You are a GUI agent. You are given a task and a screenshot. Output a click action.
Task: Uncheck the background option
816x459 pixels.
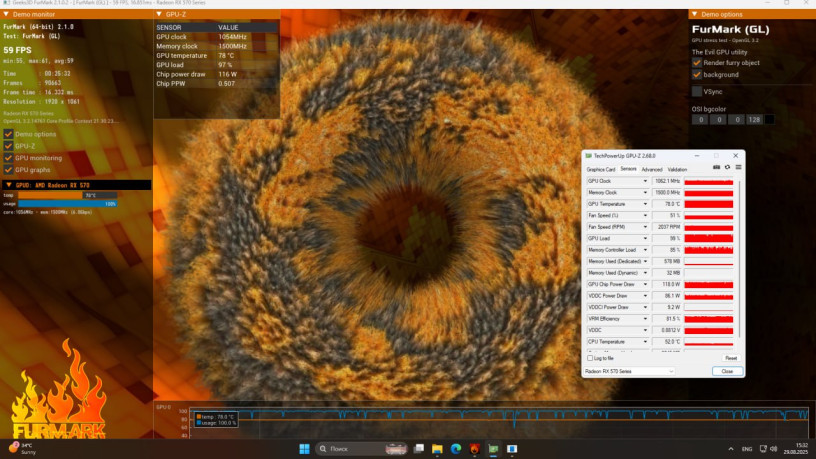tap(697, 74)
